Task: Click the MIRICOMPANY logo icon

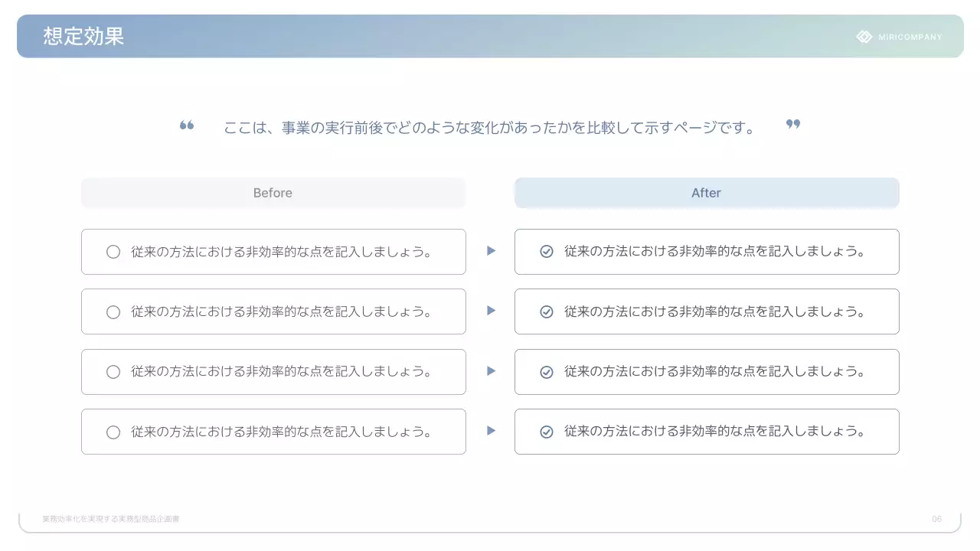Action: (x=864, y=36)
